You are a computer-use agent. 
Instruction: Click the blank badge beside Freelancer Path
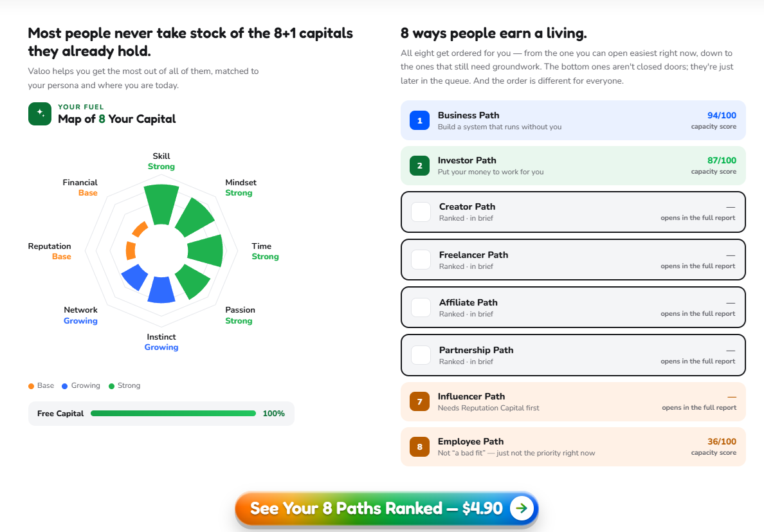[421, 260]
